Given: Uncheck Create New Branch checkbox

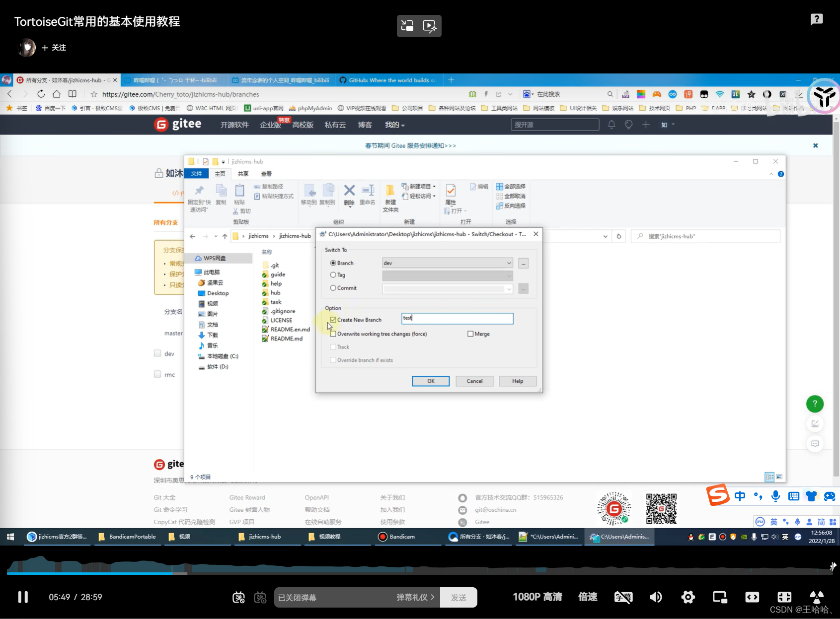Looking at the screenshot, I should pos(333,320).
